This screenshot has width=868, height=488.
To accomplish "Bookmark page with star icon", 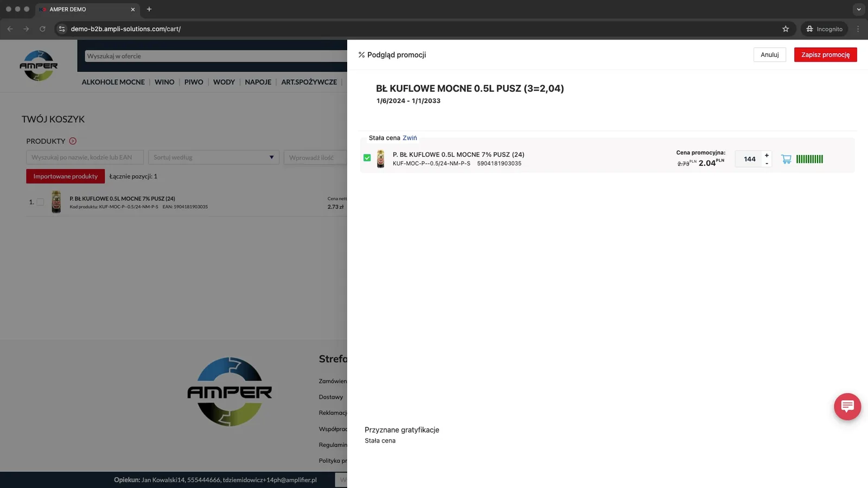I will [x=786, y=29].
